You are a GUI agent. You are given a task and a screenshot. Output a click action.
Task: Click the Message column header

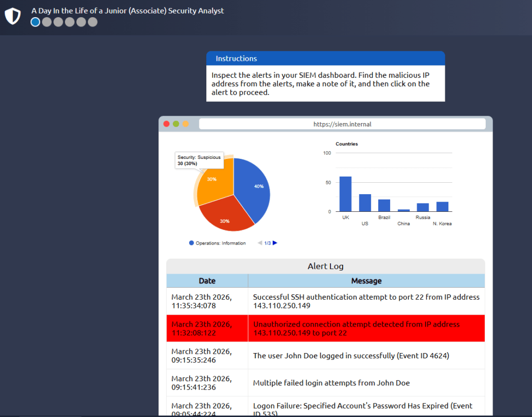point(366,281)
